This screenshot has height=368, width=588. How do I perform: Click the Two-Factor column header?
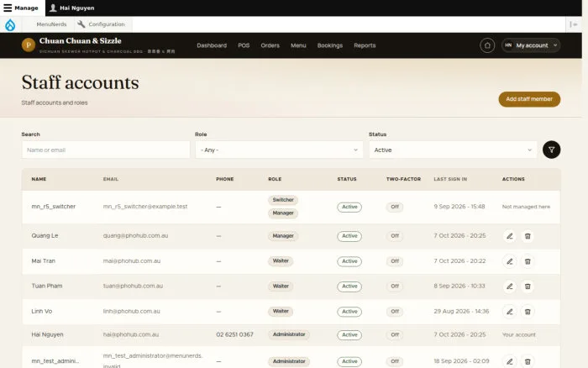(403, 179)
